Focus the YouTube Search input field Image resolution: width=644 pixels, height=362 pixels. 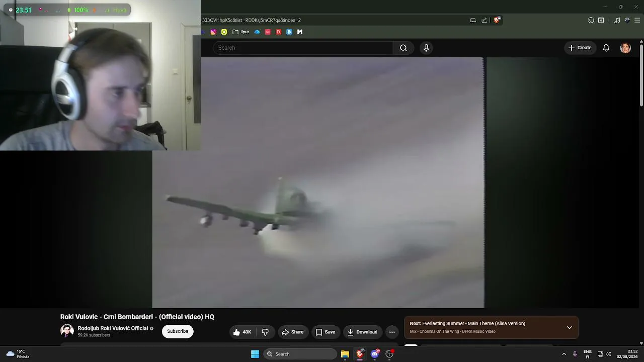tap(303, 48)
